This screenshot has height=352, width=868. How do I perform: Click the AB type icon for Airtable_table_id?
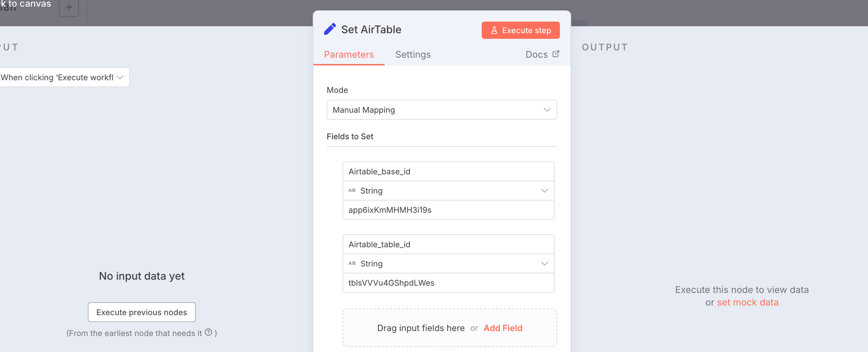352,263
